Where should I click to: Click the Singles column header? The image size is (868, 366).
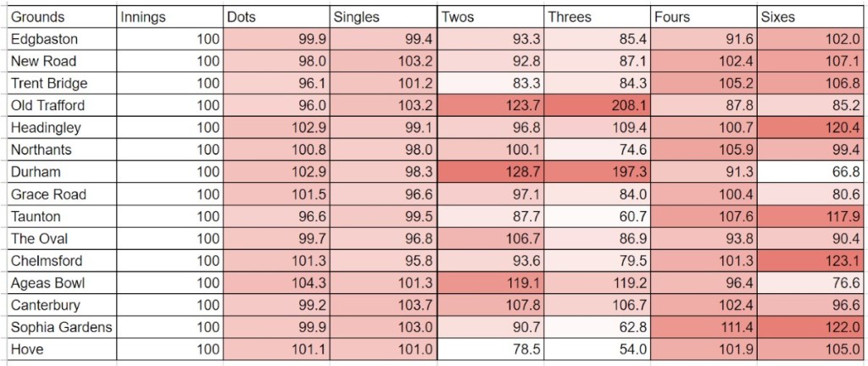tap(381, 17)
